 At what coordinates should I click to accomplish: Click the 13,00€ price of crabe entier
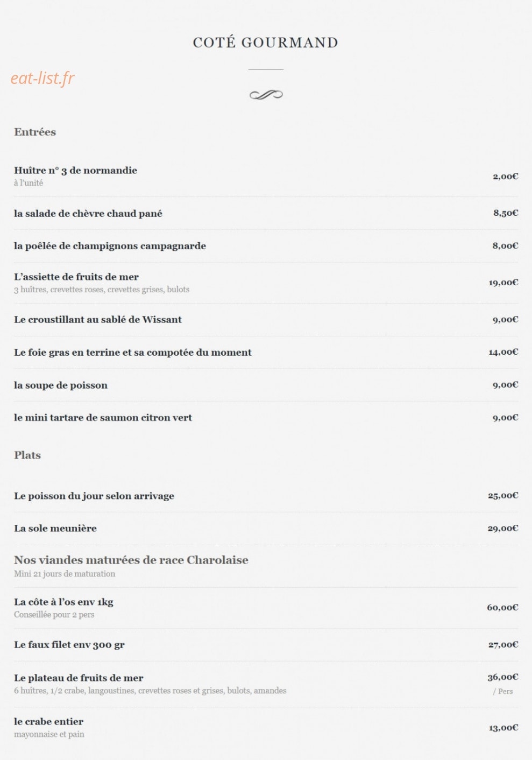coord(503,728)
